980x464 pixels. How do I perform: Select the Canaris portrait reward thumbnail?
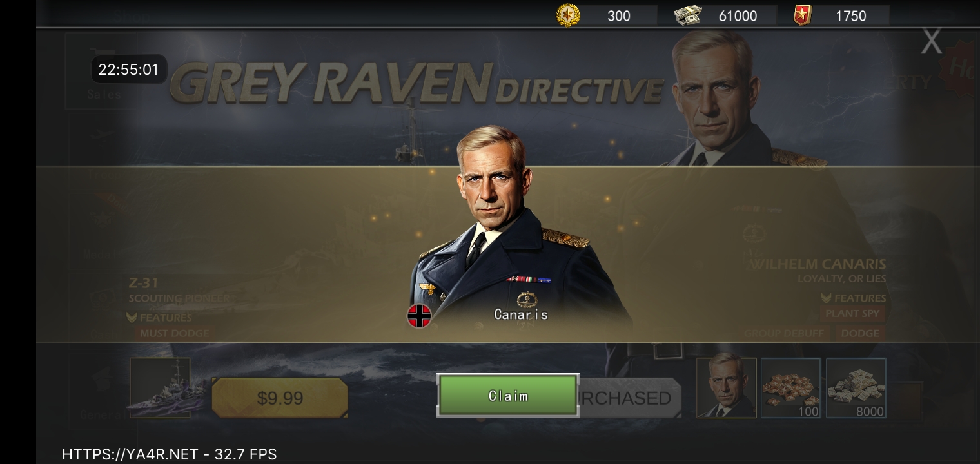(727, 388)
